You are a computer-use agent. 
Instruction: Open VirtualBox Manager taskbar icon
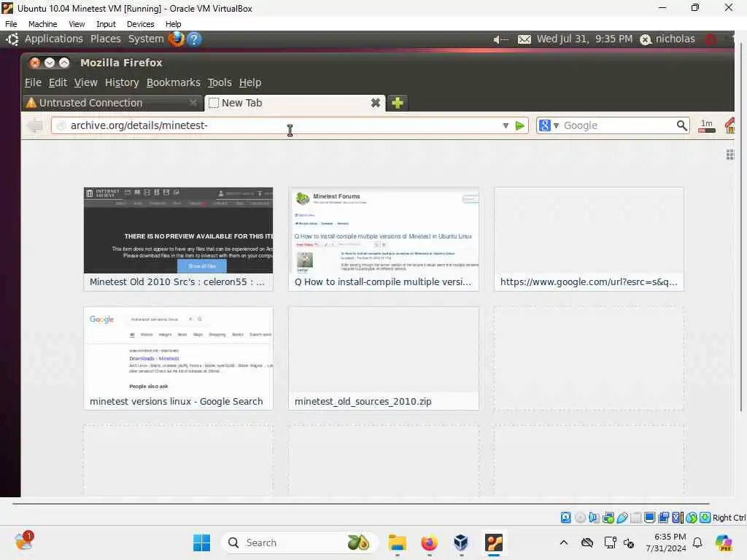point(461,542)
